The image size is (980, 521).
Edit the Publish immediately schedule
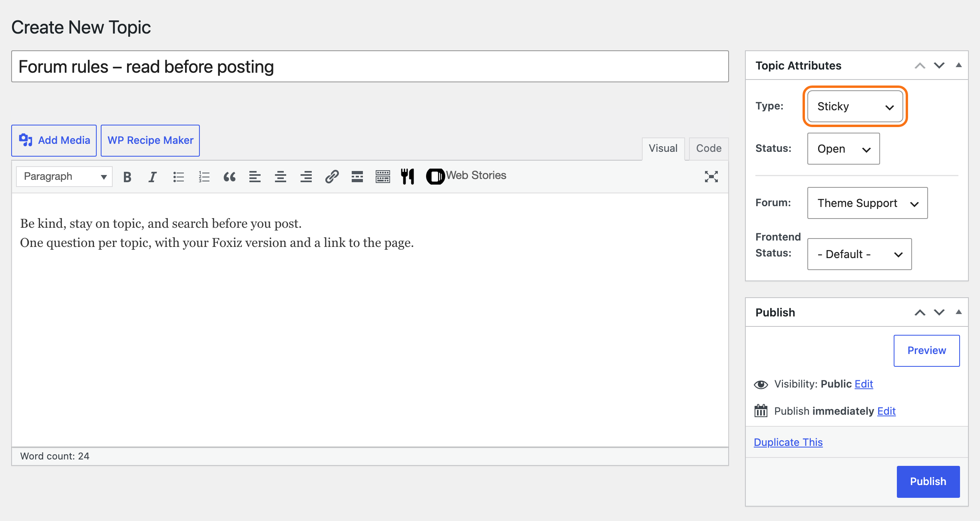point(886,411)
